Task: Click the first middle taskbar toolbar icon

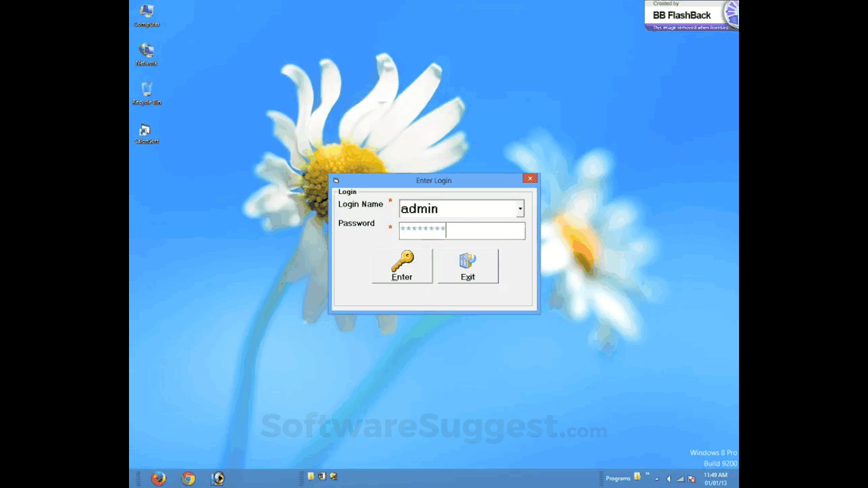Action: click(x=311, y=476)
